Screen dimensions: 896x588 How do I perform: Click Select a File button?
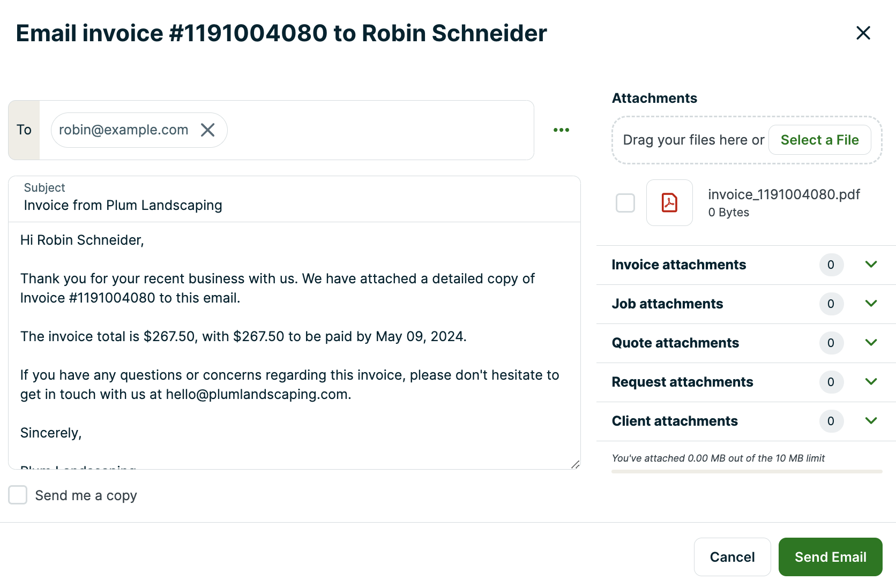click(819, 140)
